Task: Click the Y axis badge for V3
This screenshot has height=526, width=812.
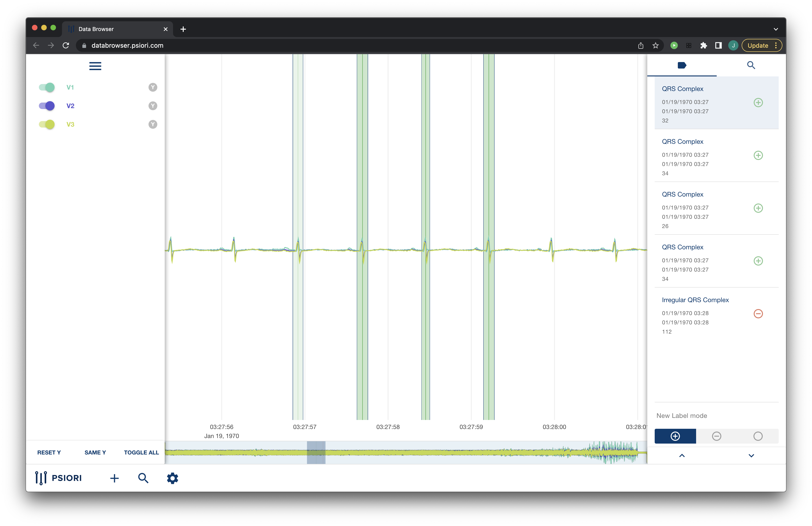Action: 153,124
